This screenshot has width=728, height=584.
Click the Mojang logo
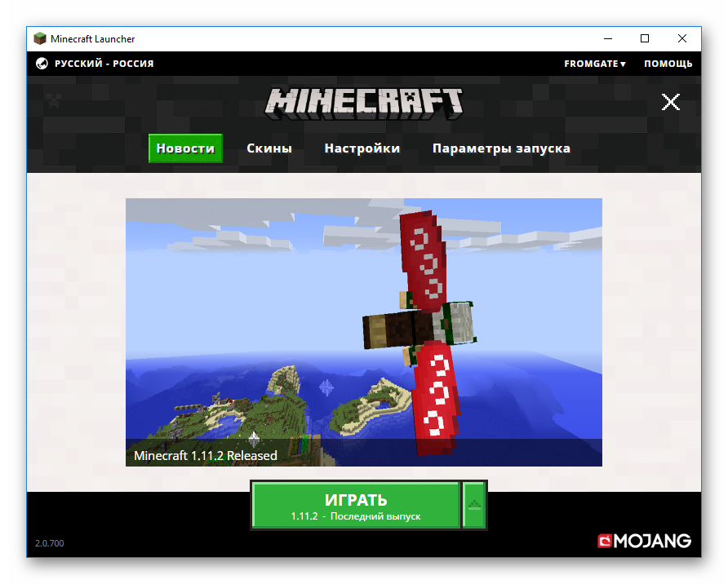[644, 541]
